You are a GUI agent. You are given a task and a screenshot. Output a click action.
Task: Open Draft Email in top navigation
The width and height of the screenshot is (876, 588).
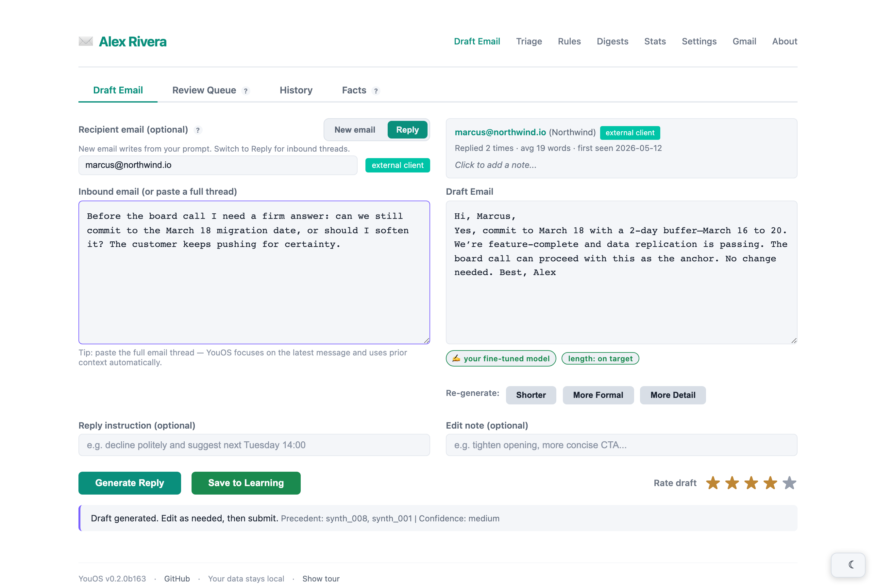click(477, 41)
